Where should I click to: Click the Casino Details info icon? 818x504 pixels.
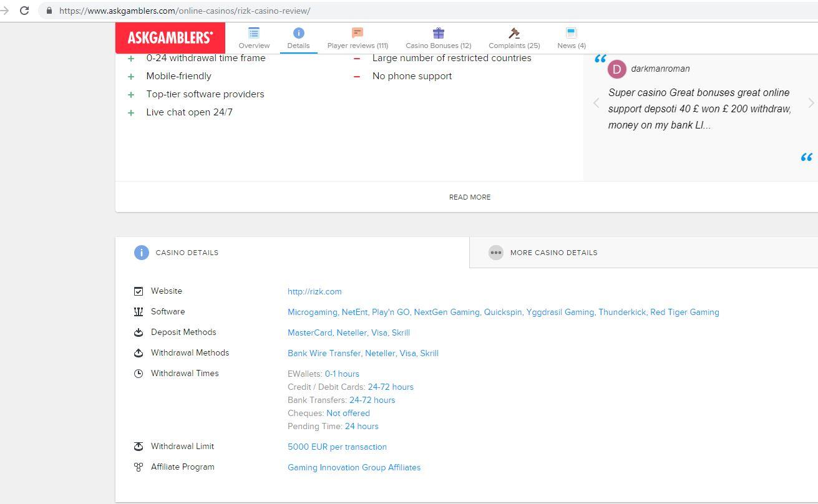coord(142,253)
